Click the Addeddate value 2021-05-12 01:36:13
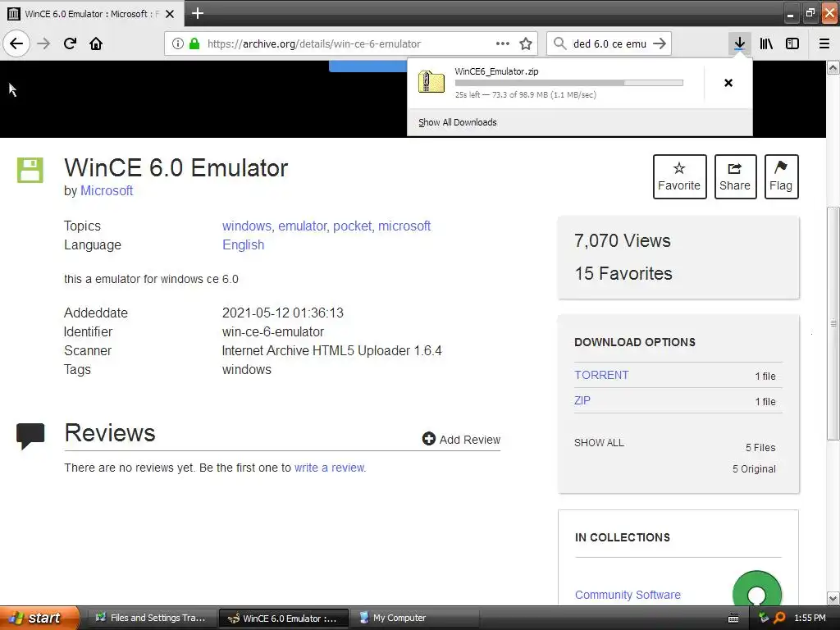Image resolution: width=840 pixels, height=630 pixels. 283,313
